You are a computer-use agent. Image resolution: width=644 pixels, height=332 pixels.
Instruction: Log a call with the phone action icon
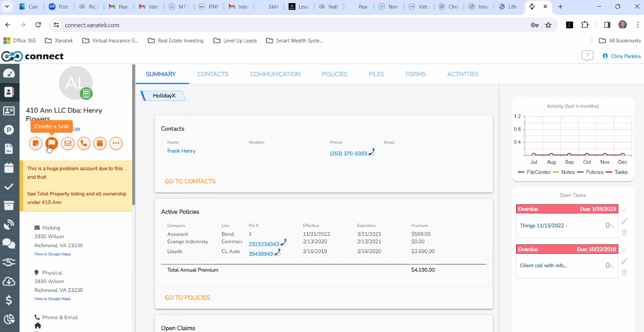84,143
